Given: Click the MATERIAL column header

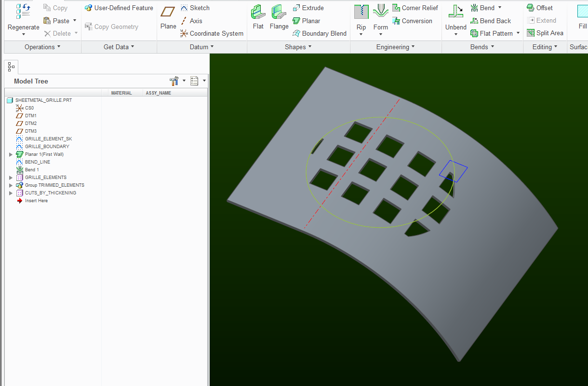Looking at the screenshot, I should pos(121,93).
